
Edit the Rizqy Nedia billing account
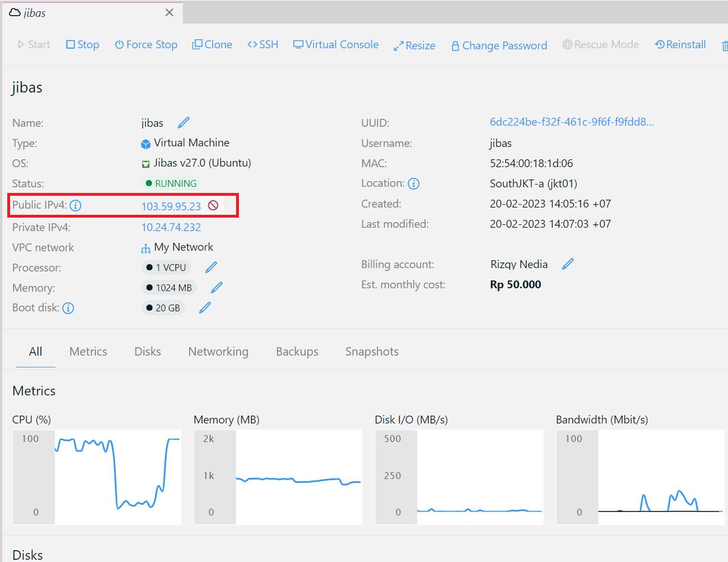[x=568, y=264]
